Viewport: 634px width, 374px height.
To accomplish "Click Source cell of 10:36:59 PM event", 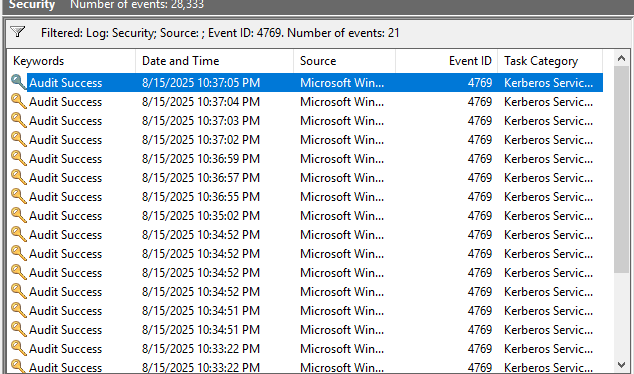I will (342, 159).
